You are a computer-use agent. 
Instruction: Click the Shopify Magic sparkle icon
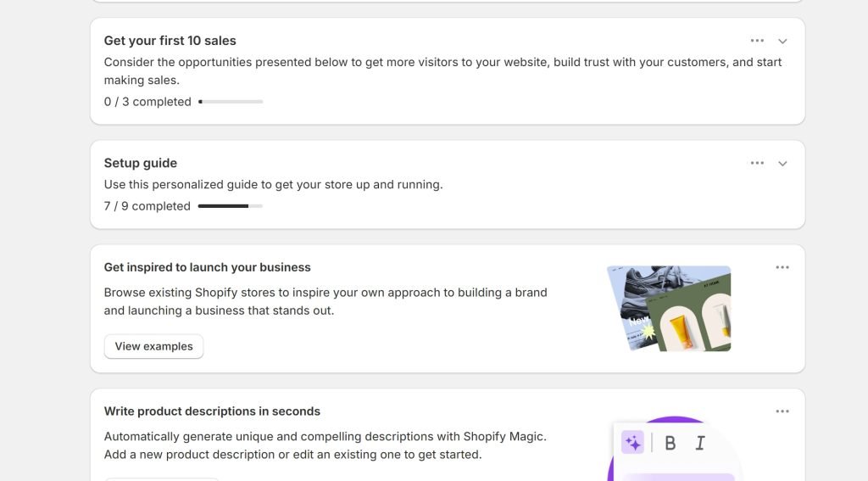pos(632,442)
